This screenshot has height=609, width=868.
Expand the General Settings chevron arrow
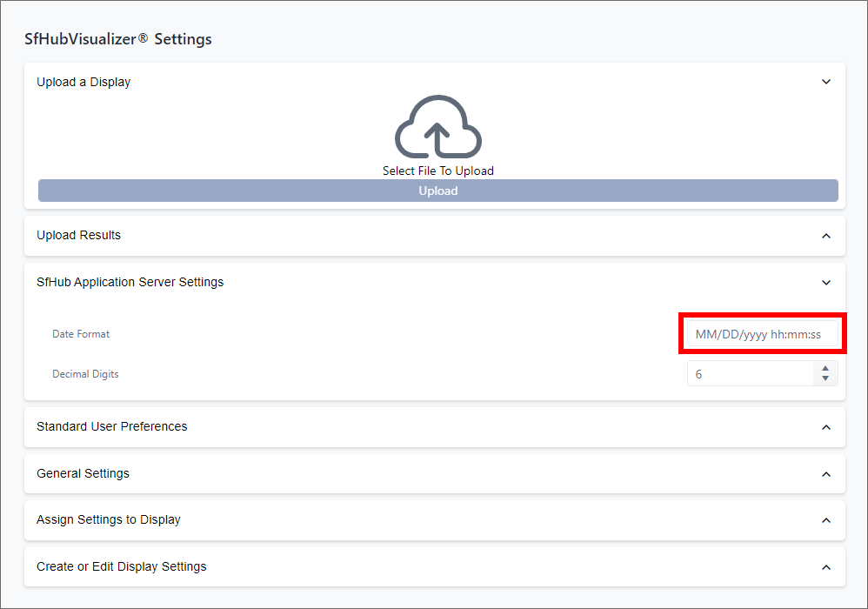[826, 474]
